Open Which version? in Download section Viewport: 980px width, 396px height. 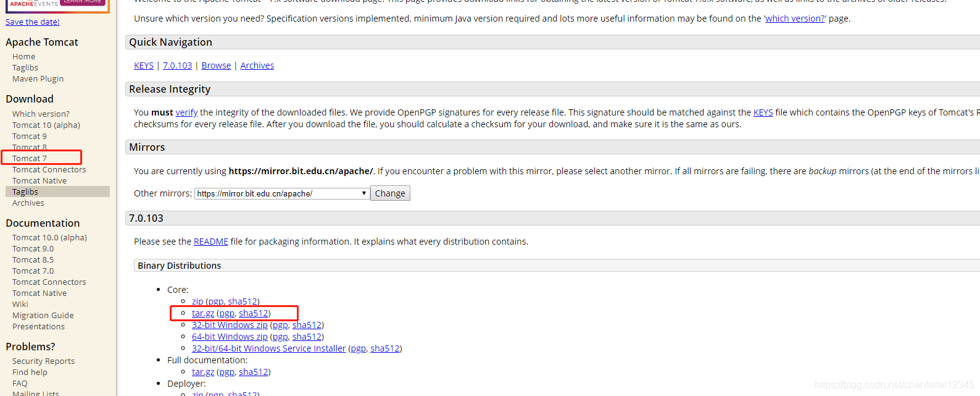[41, 114]
